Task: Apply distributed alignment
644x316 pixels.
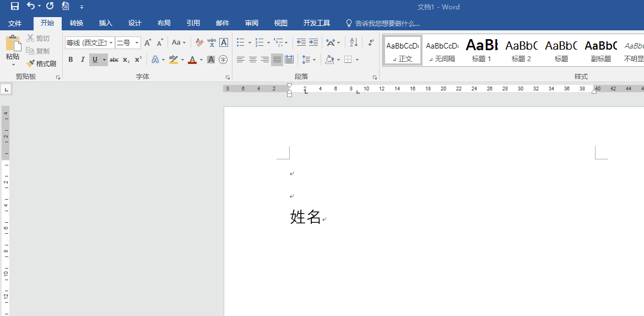Action: [289, 60]
